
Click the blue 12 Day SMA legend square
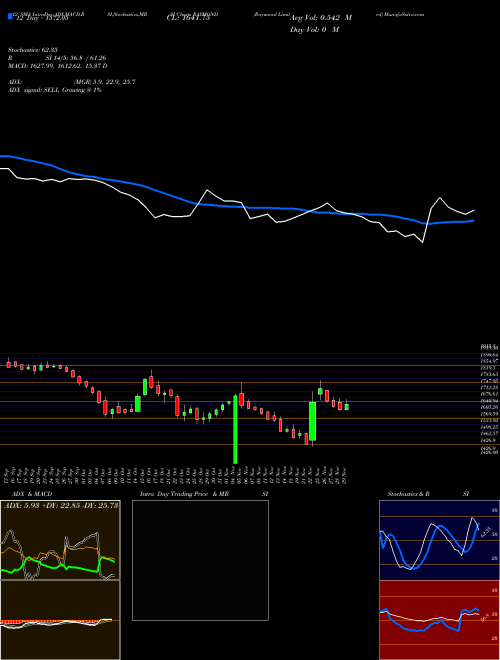tap(10, 16)
